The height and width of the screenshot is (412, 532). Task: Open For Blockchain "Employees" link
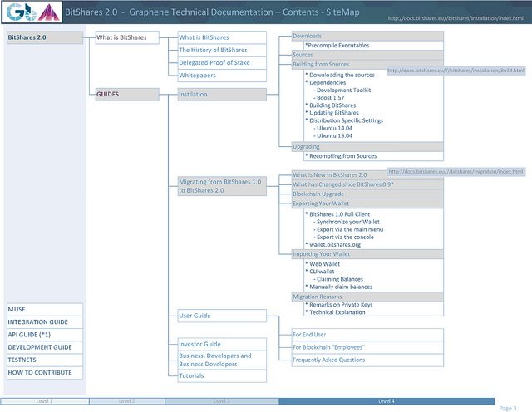point(367,347)
